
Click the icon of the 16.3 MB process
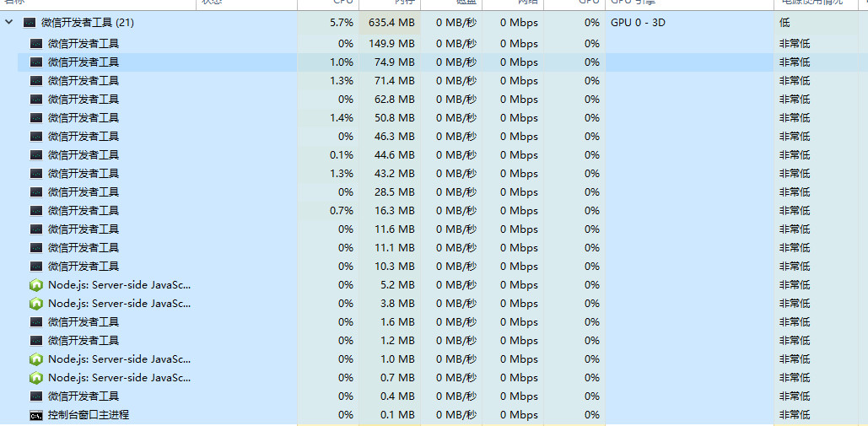[36, 210]
